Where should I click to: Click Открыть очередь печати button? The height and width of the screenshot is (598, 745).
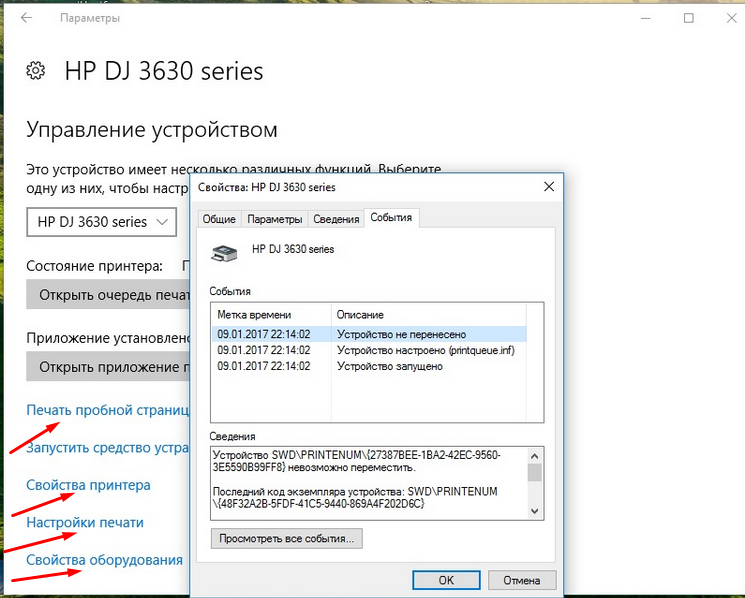pyautogui.click(x=108, y=294)
